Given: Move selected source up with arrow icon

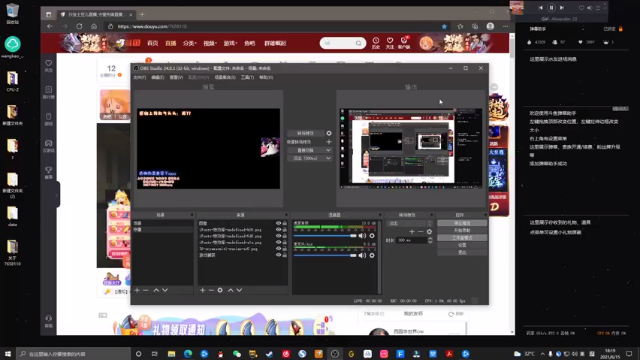Looking at the screenshot, I should point(231,290).
